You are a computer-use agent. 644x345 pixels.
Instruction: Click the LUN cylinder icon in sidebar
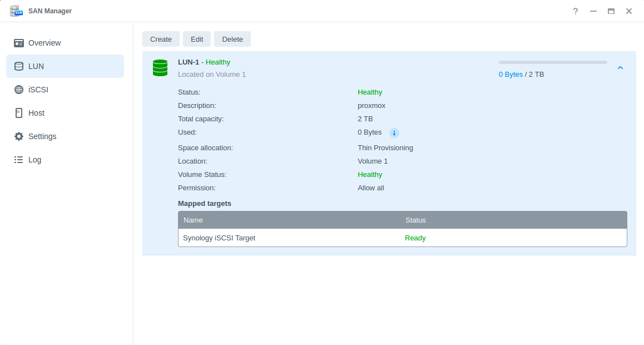pyautogui.click(x=19, y=66)
